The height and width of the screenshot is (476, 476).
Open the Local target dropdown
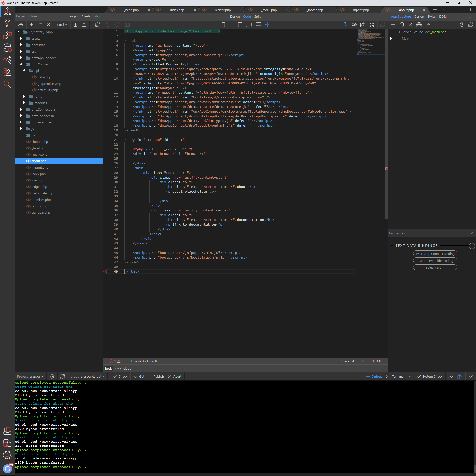click(62, 25)
